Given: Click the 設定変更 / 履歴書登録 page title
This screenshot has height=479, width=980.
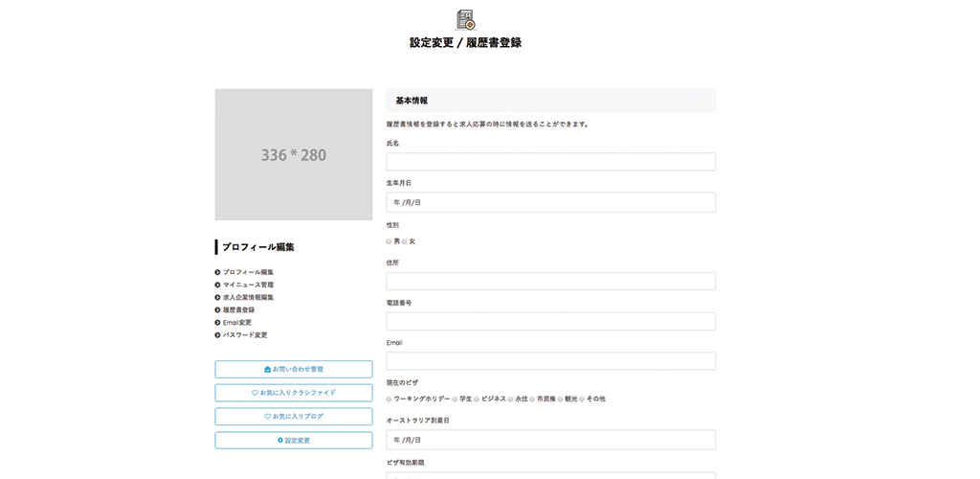Looking at the screenshot, I should pos(466,43).
